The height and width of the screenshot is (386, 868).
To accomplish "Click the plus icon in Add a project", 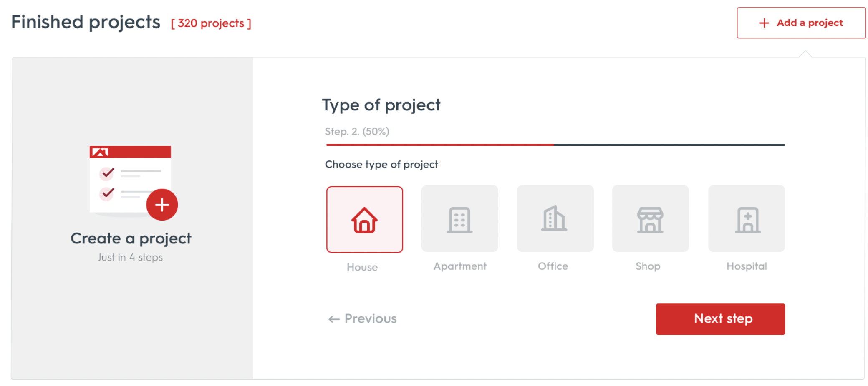I will [x=764, y=23].
